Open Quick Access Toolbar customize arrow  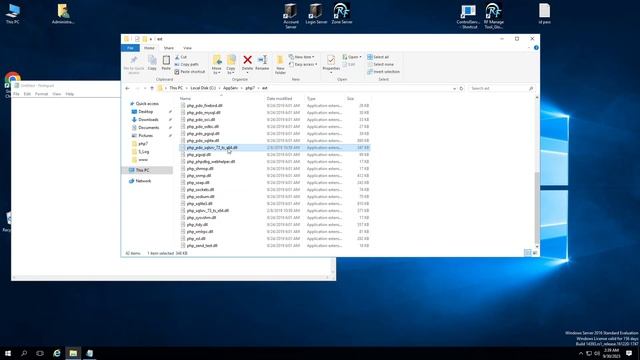point(151,39)
